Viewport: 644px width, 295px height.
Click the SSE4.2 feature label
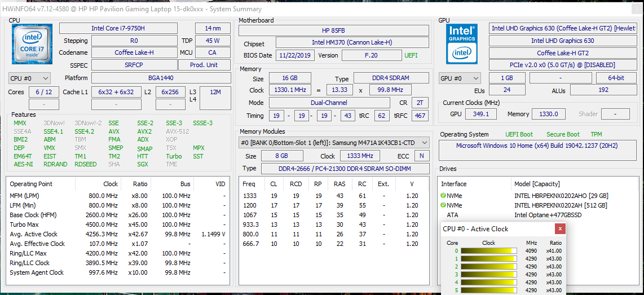point(84,131)
